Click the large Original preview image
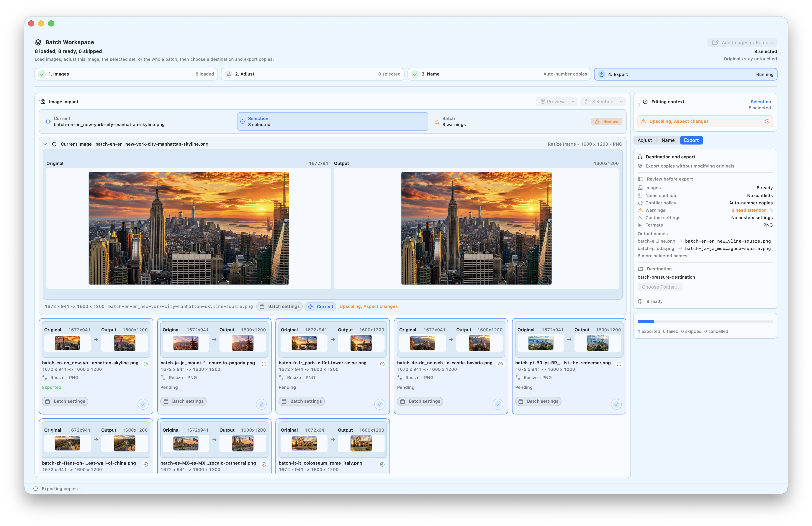Viewport: 812px width, 526px height. tap(189, 228)
